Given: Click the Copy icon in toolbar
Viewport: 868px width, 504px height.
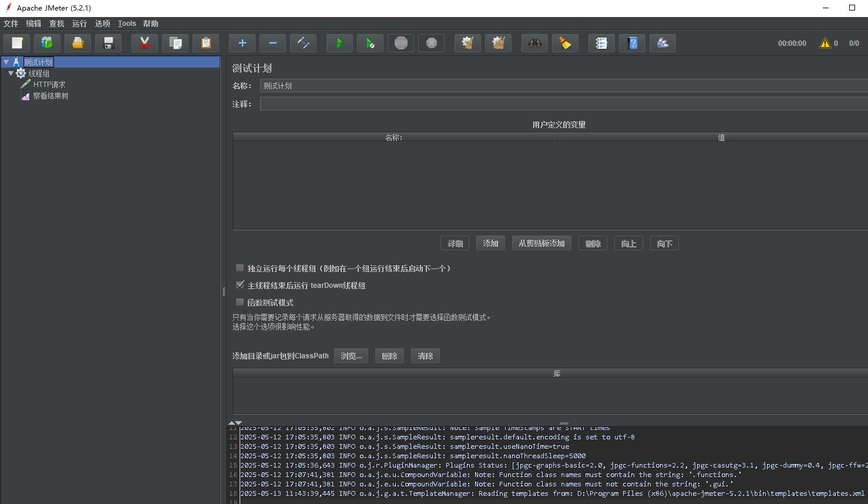Looking at the screenshot, I should pyautogui.click(x=175, y=43).
